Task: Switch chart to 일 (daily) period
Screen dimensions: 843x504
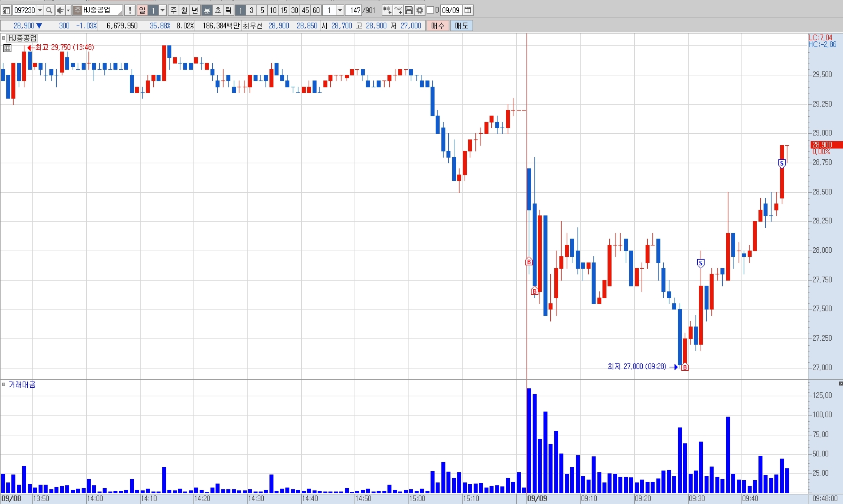Action: (142, 10)
